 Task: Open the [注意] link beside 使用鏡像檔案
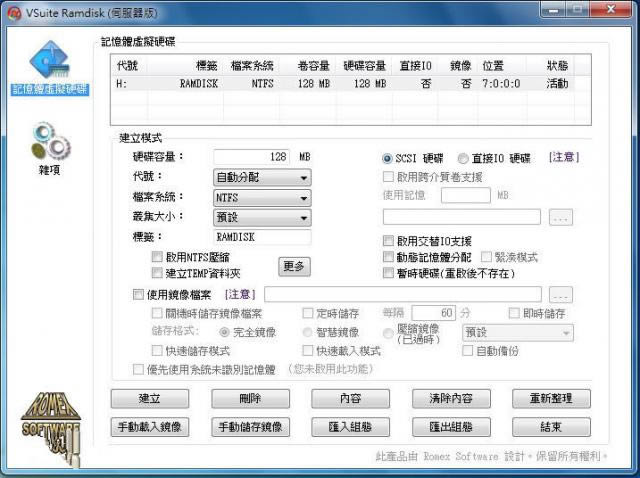pos(240,294)
